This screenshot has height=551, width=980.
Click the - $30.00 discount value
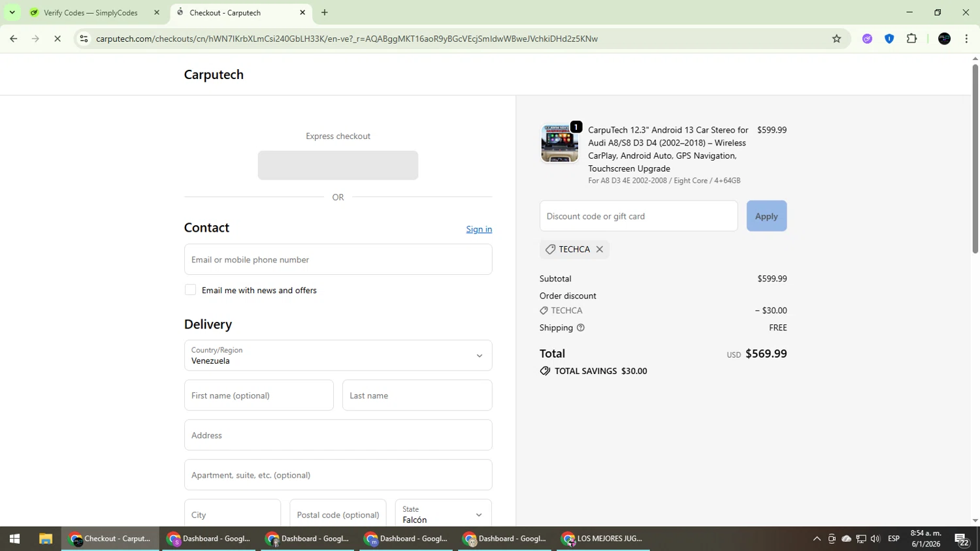[771, 311]
